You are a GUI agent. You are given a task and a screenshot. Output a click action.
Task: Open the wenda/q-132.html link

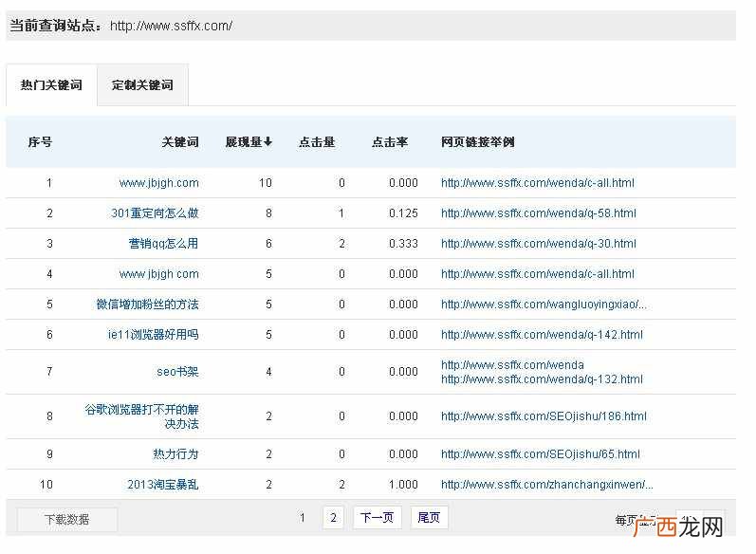click(x=542, y=379)
